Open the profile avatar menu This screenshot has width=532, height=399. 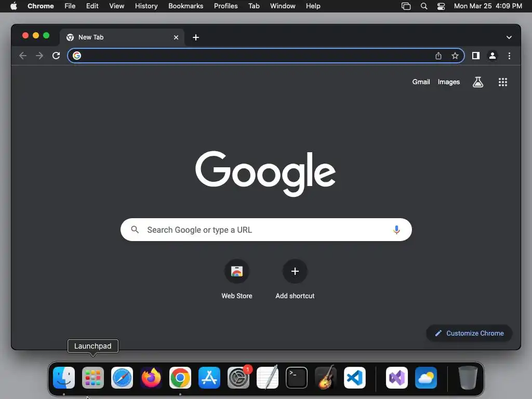pyautogui.click(x=493, y=56)
